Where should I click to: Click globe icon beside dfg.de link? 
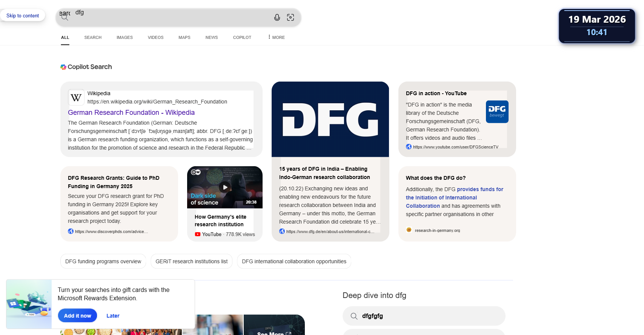tap(282, 232)
